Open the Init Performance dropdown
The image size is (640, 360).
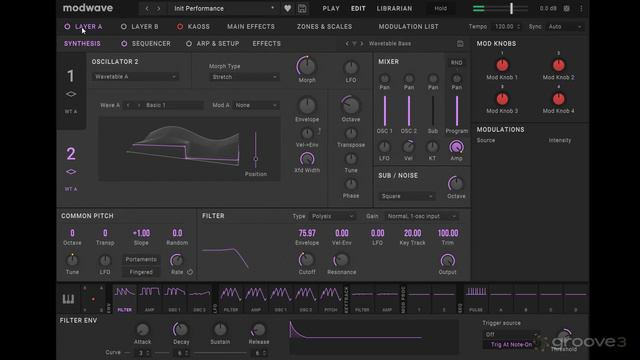click(x=223, y=8)
